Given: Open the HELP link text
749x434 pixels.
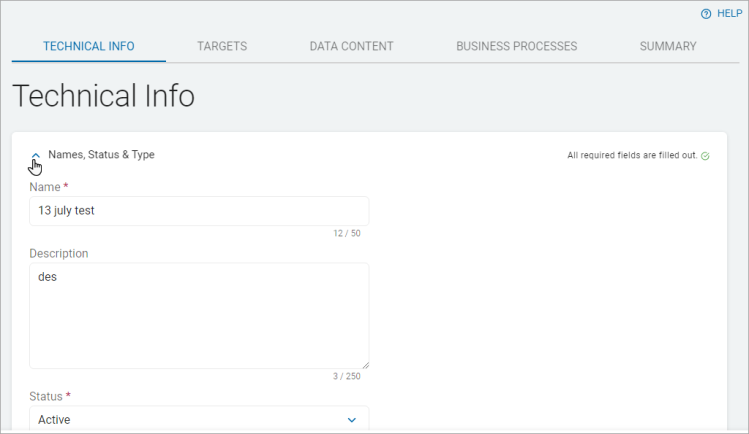Looking at the screenshot, I should coord(729,14).
